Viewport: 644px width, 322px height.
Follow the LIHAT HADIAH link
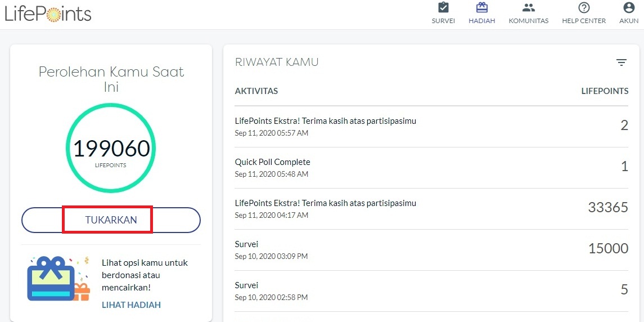131,305
